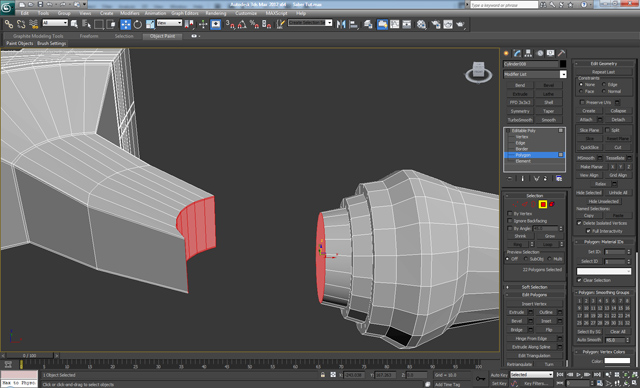Select the Edge constraint radio button
Viewport: 640px width, 388px height.
click(x=604, y=84)
